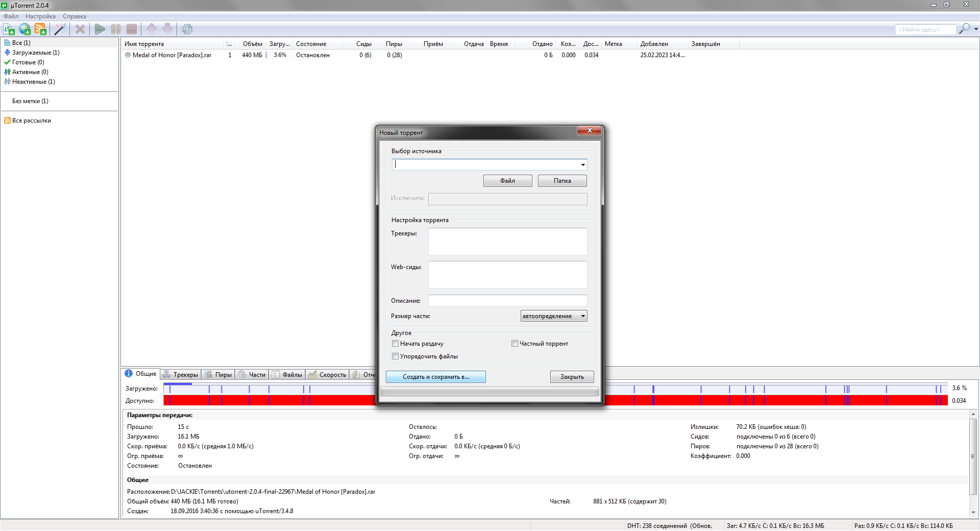
Task: Expand the 'Размер части' piece size dropdown
Action: (x=582, y=316)
